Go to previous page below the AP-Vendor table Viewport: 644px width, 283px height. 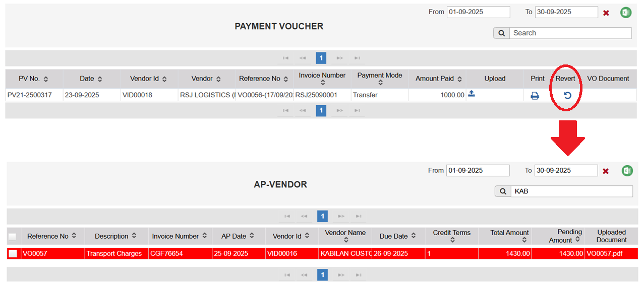(x=304, y=275)
